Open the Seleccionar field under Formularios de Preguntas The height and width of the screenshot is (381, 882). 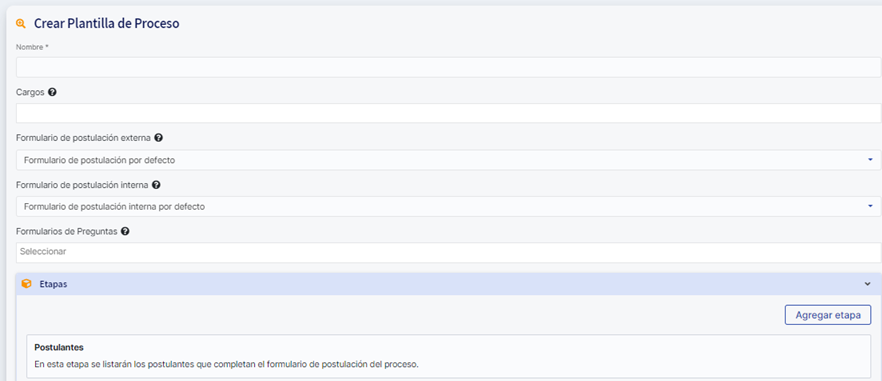point(448,252)
